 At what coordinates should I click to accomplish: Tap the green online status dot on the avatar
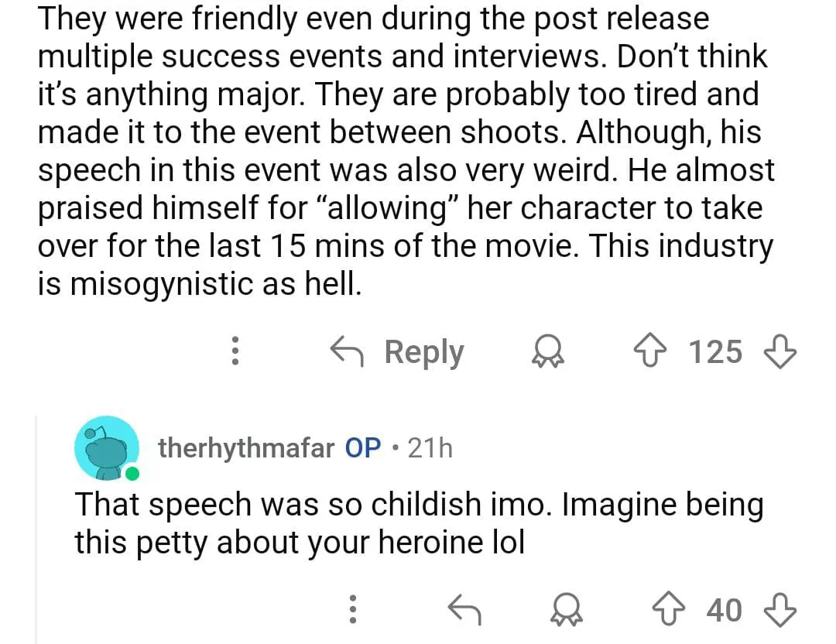[x=132, y=471]
